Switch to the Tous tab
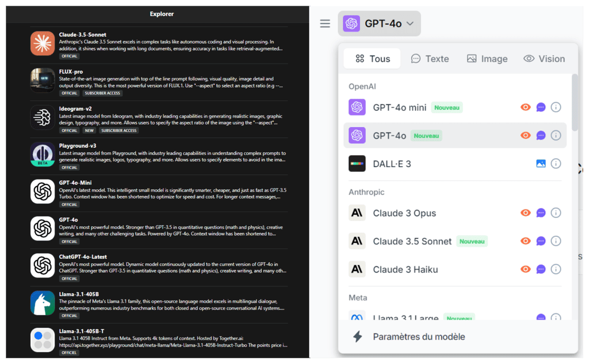Viewport: 589px width, 364px height. tap(372, 59)
